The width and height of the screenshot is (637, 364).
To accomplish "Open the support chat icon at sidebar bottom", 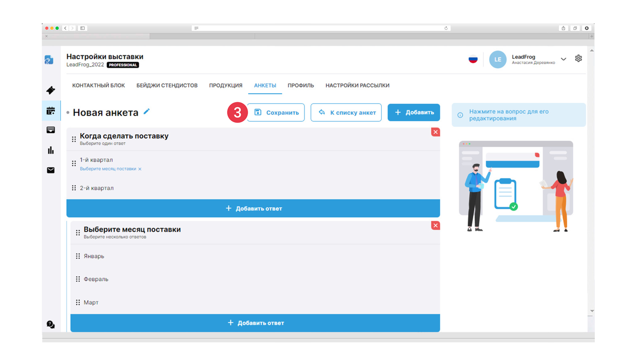I will pos(50,324).
